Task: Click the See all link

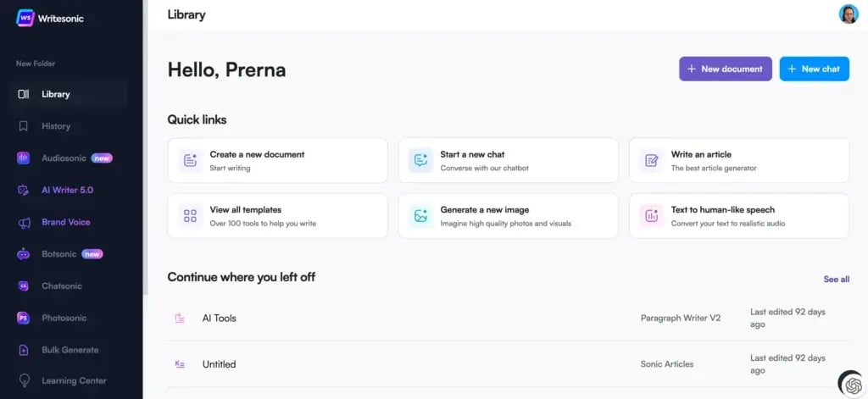Action: coord(836,279)
